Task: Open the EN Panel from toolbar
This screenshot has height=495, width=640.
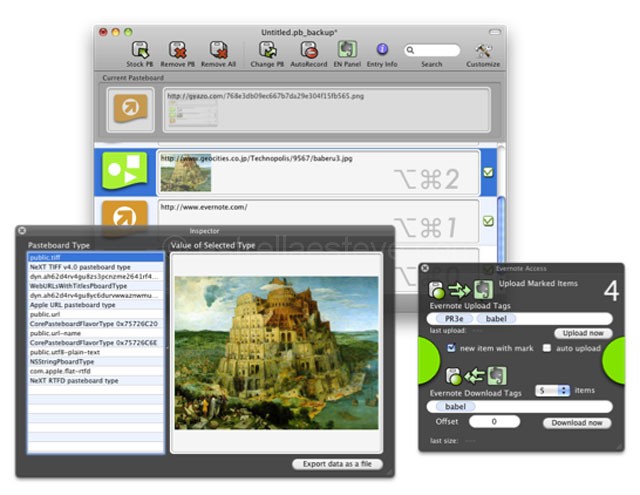Action: click(x=347, y=50)
